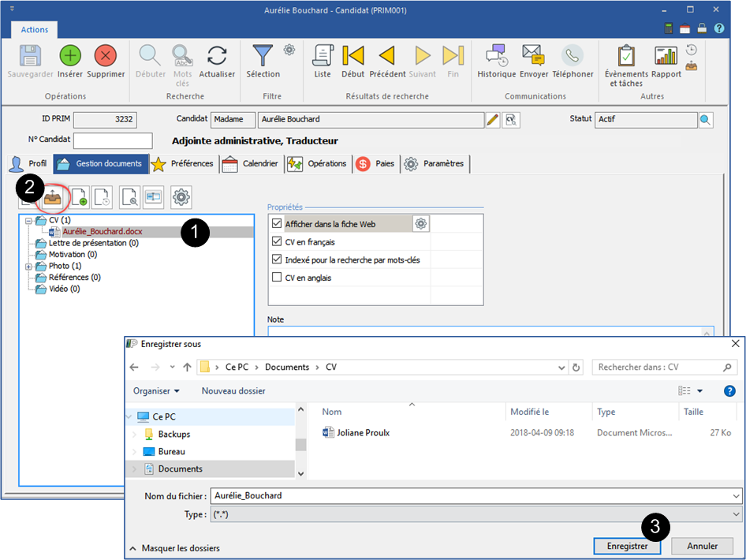Click Nouveau dossier in the dialog
The image size is (746, 560).
click(x=233, y=391)
